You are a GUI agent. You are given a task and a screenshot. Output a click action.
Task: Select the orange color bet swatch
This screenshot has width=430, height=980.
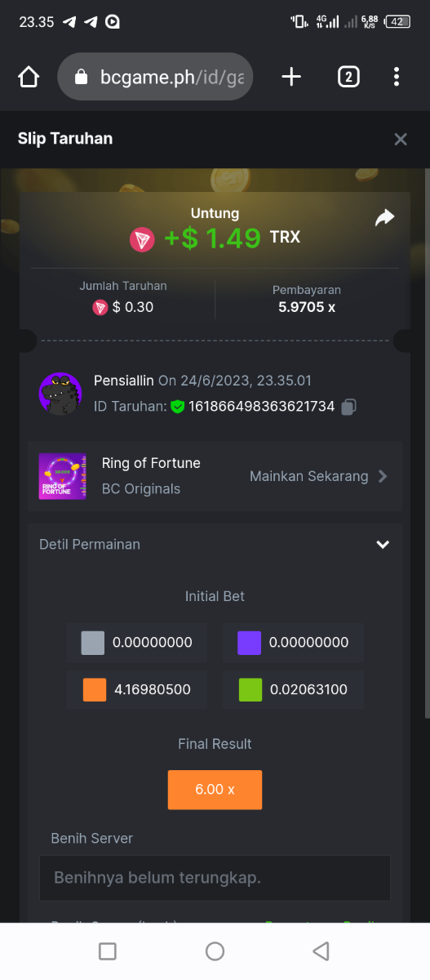pyautogui.click(x=95, y=689)
